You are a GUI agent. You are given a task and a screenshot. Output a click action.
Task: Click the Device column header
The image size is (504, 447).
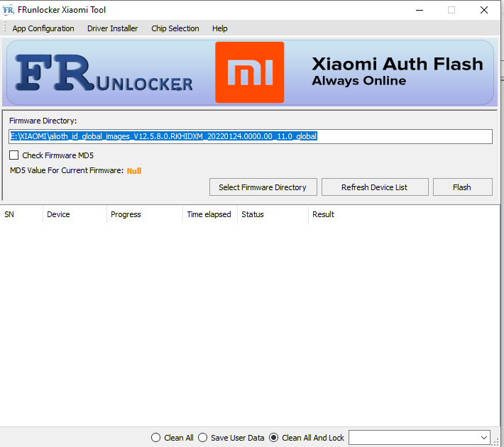tap(75, 214)
